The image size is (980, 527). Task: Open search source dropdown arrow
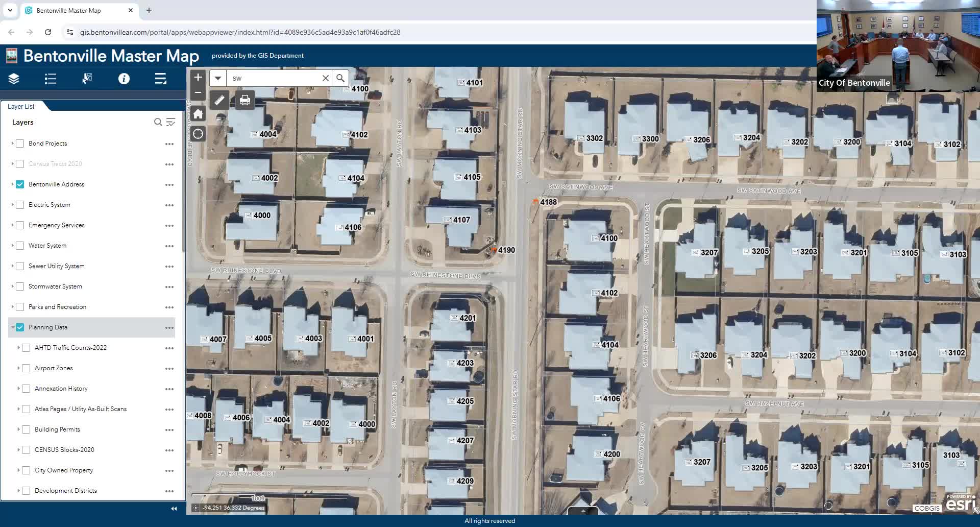[218, 78]
